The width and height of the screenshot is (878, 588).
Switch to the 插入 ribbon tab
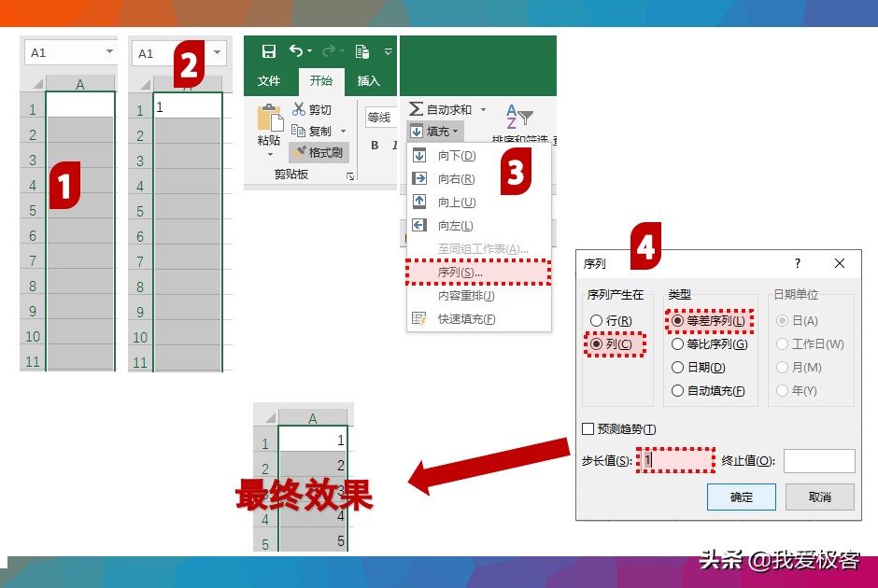(369, 81)
